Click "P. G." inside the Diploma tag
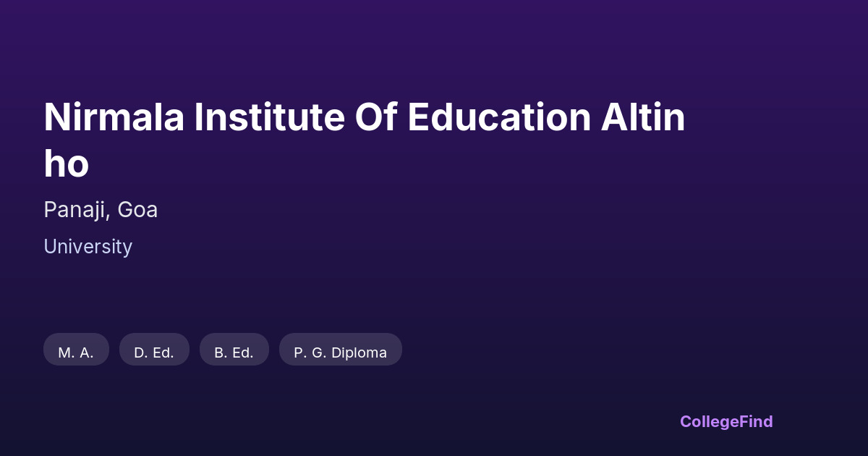 [x=310, y=352]
